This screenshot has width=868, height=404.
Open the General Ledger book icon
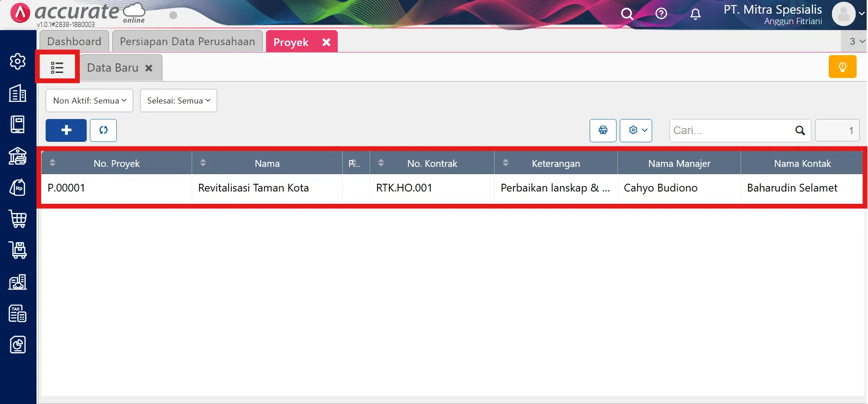(18, 124)
